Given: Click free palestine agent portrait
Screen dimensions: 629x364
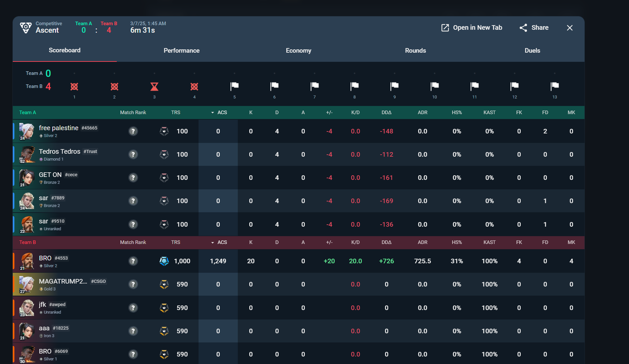Looking at the screenshot, I should [x=27, y=131].
